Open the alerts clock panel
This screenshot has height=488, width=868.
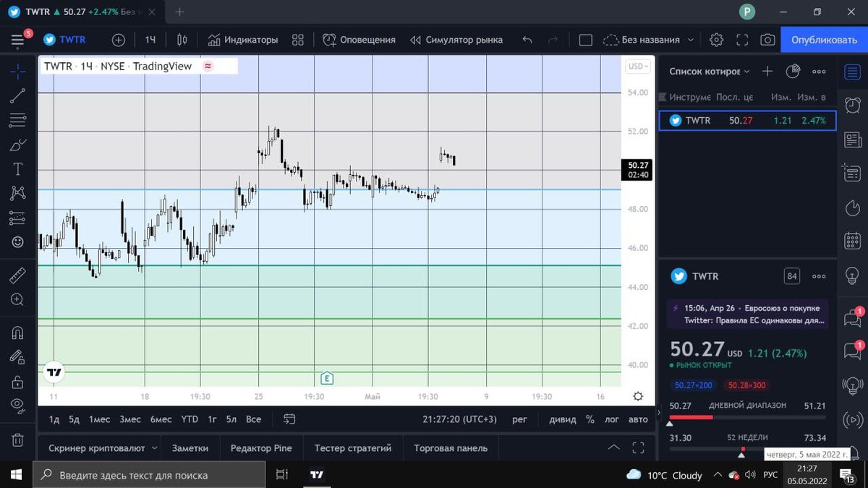852,105
